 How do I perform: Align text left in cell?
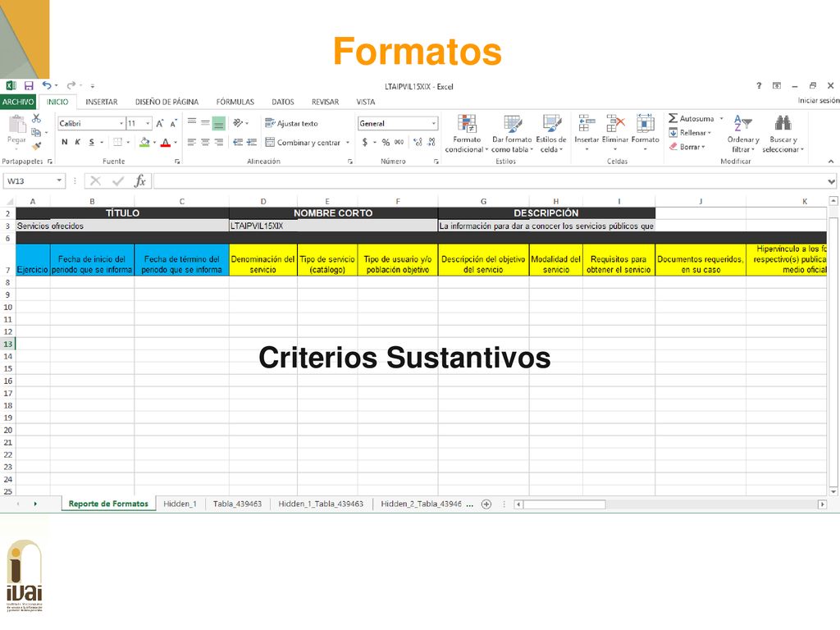pos(192,142)
